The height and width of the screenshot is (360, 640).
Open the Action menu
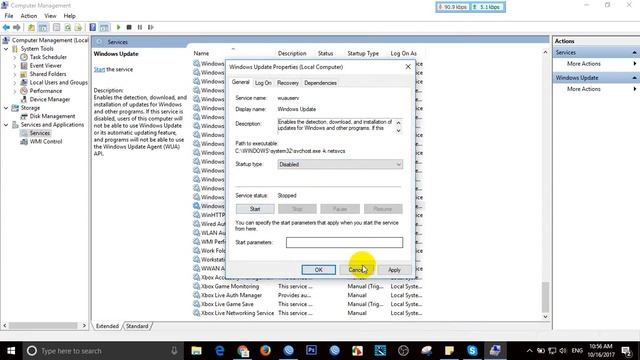pyautogui.click(x=29, y=16)
